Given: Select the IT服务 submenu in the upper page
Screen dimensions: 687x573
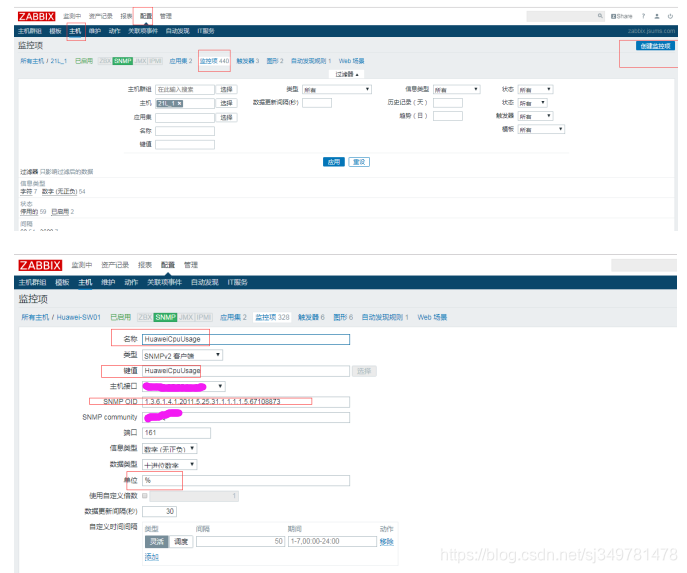Looking at the screenshot, I should click(x=205, y=31).
